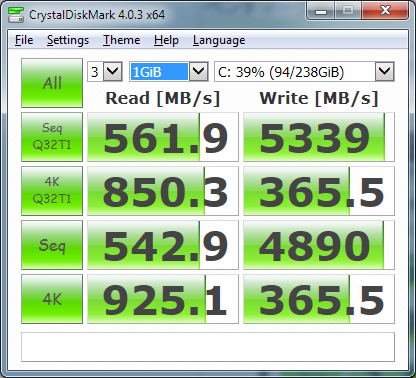Screen dimensions: 416x378
Task: Click the Read [MB/s] column header
Action: tap(163, 98)
